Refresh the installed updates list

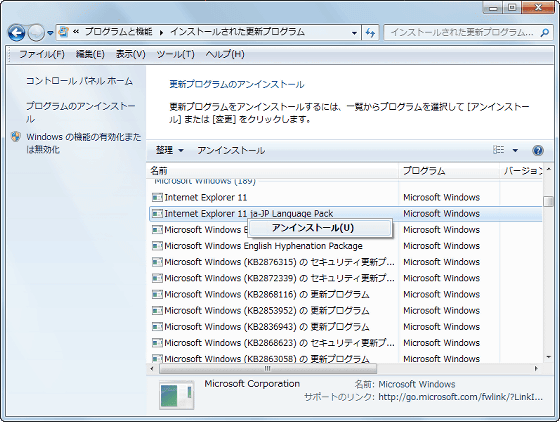(x=370, y=33)
